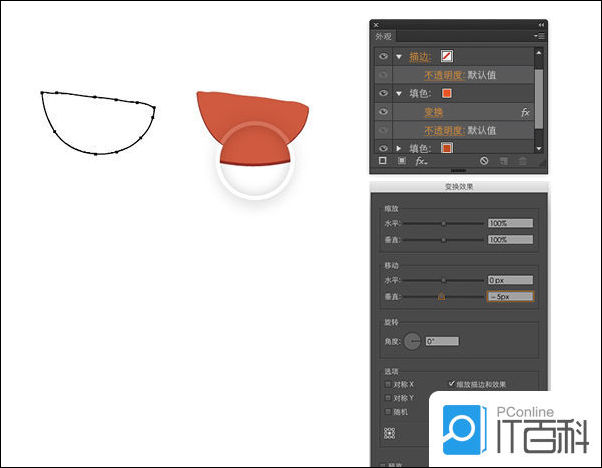Toggle visibility of the 变换 effect
This screenshot has height=468, width=602.
(x=383, y=113)
